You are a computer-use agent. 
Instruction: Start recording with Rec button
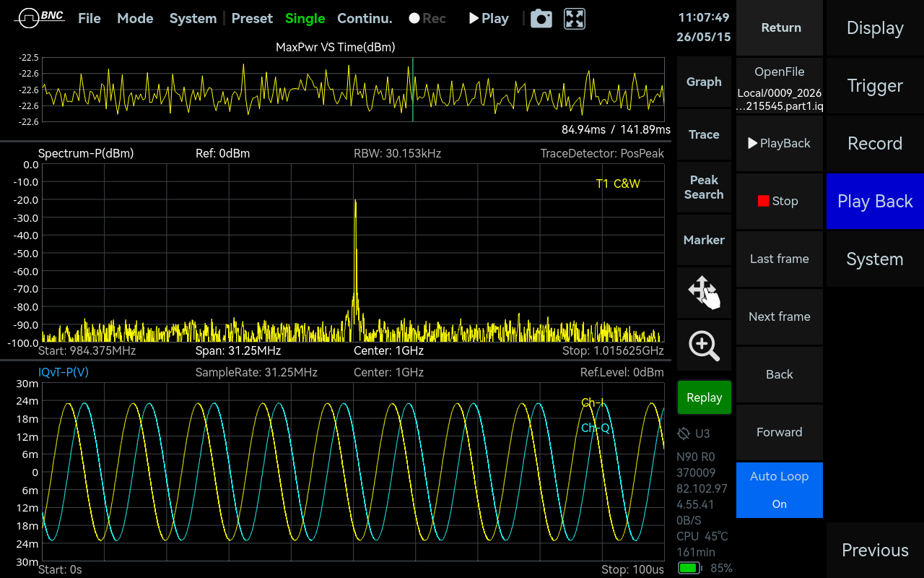tap(427, 19)
